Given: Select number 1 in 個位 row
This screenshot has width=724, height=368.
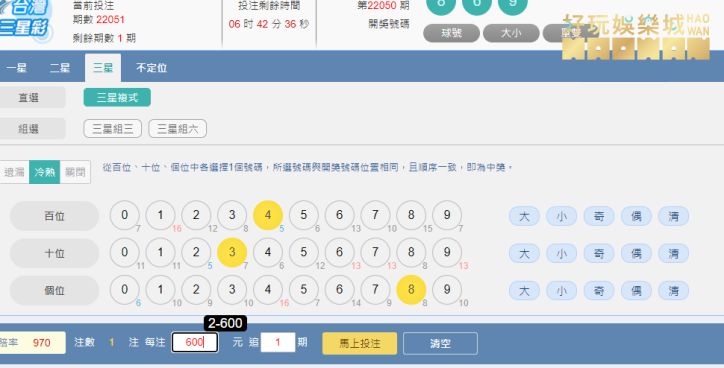Looking at the screenshot, I should click(x=160, y=290).
